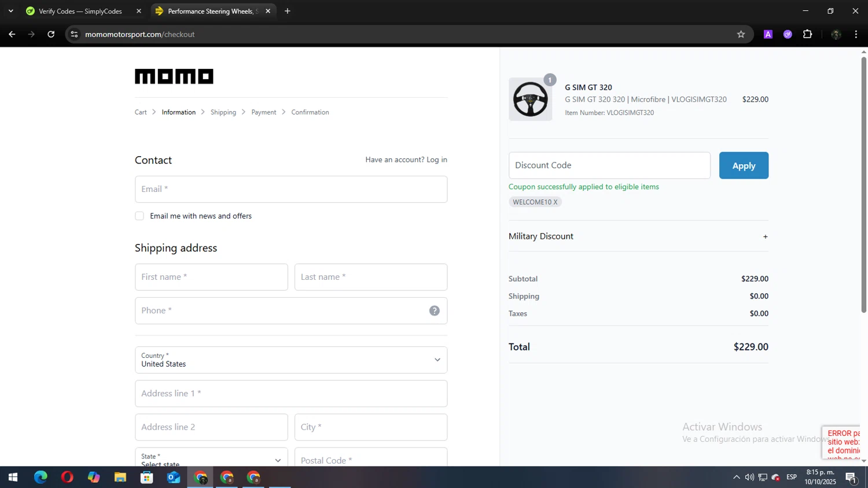Go to the Payment breadcrumb step
This screenshot has height=488, width=868.
pos(264,112)
